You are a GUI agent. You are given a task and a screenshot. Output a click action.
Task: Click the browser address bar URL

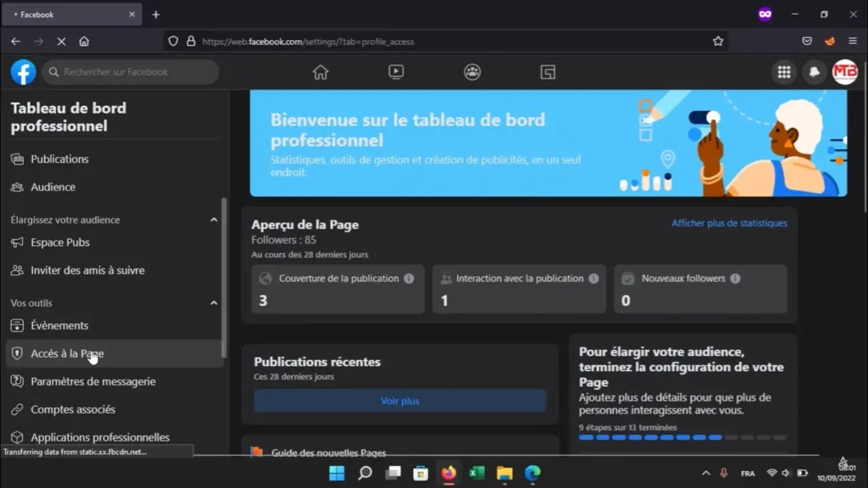tap(308, 42)
